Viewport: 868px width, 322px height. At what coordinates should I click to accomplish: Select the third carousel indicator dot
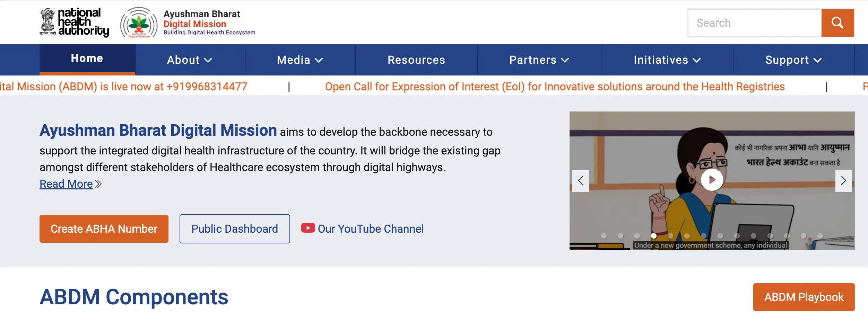pyautogui.click(x=637, y=236)
